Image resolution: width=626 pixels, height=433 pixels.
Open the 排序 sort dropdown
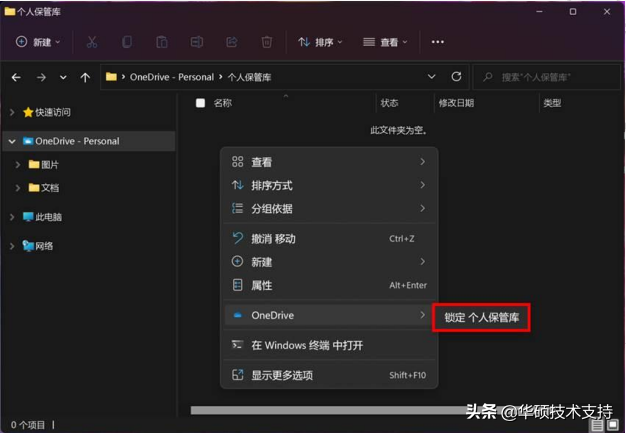[320, 42]
